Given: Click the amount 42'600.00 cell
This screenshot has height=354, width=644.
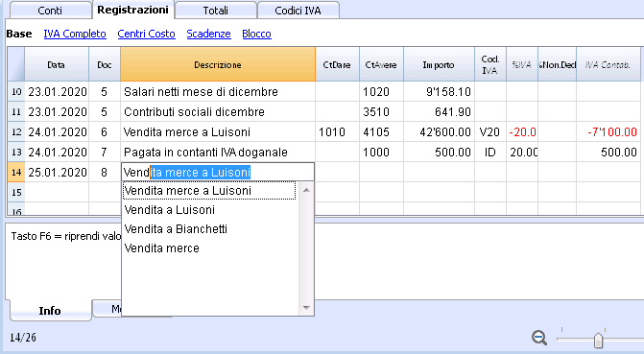Looking at the screenshot, I should 439,131.
